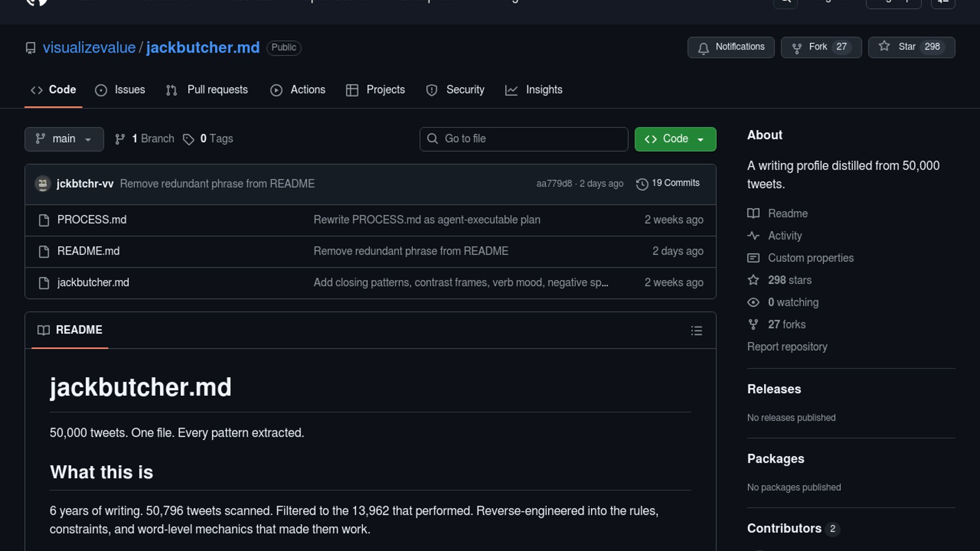Image resolution: width=980 pixels, height=551 pixels.
Task: Click the Report repository link
Action: [787, 347]
